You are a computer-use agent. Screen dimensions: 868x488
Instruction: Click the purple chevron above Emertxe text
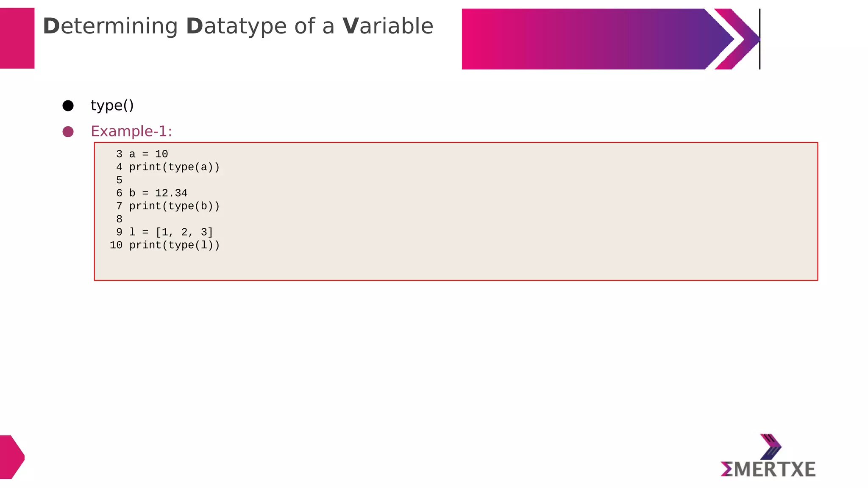pos(771,446)
